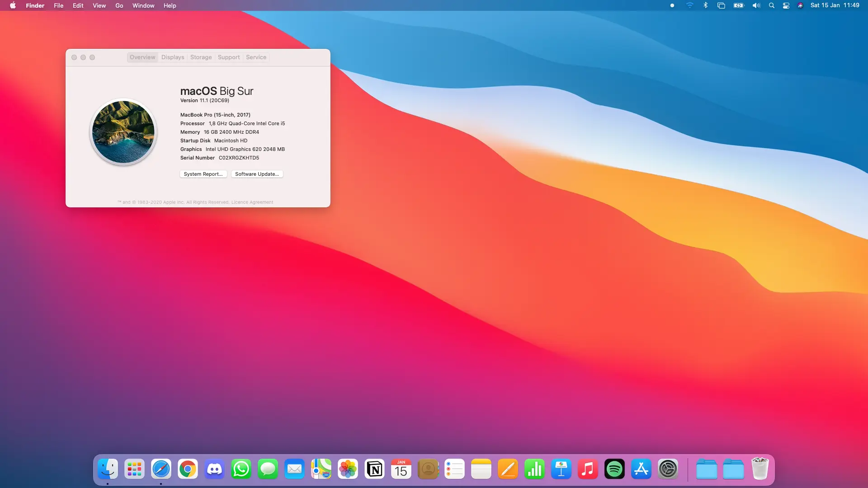Open the Trash in the Dock
The height and width of the screenshot is (488, 868).
(760, 469)
